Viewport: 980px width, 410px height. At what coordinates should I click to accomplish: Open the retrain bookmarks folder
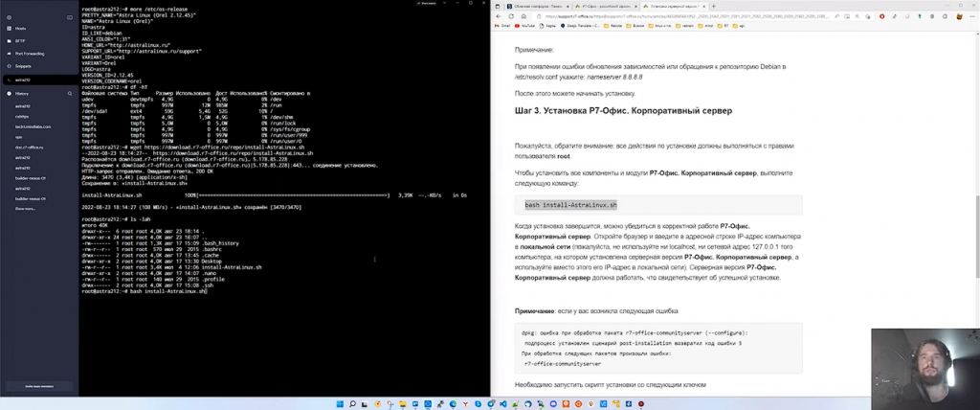[x=684, y=26]
